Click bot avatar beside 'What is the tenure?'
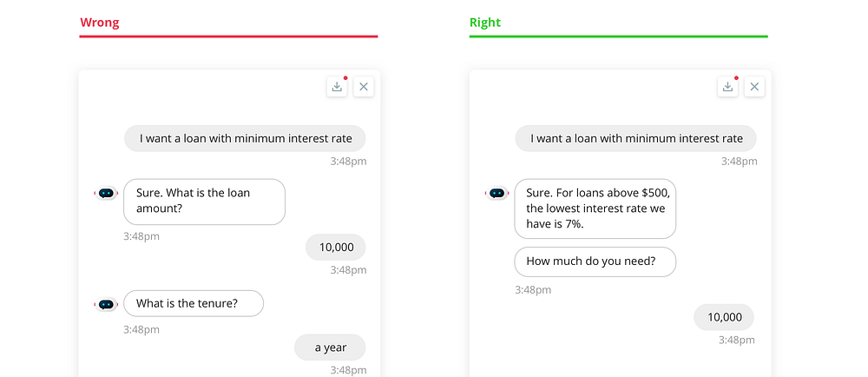This screenshot has width=868, height=377. point(106,305)
